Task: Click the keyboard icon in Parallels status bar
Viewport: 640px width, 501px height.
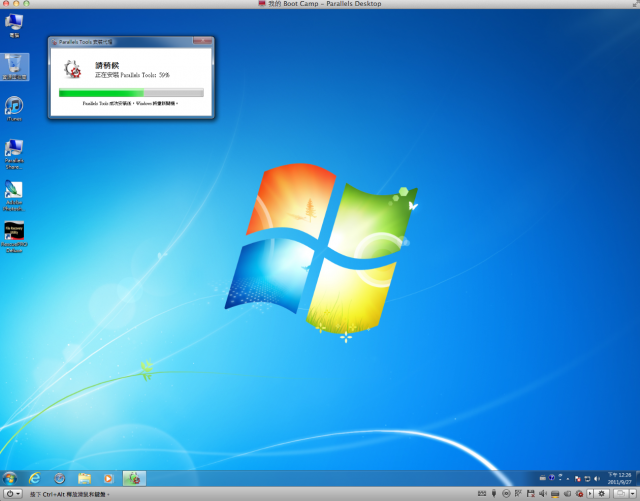Action: (x=482, y=493)
